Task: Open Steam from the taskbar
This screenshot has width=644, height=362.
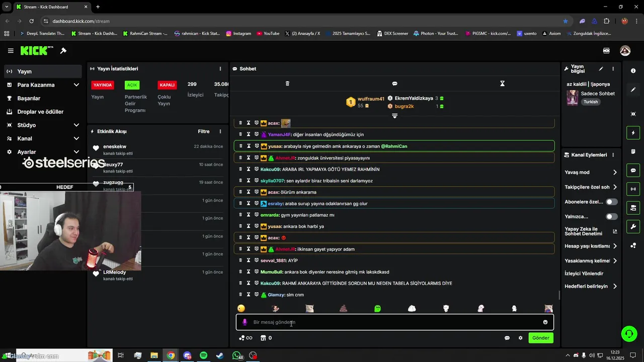Action: 220,355
